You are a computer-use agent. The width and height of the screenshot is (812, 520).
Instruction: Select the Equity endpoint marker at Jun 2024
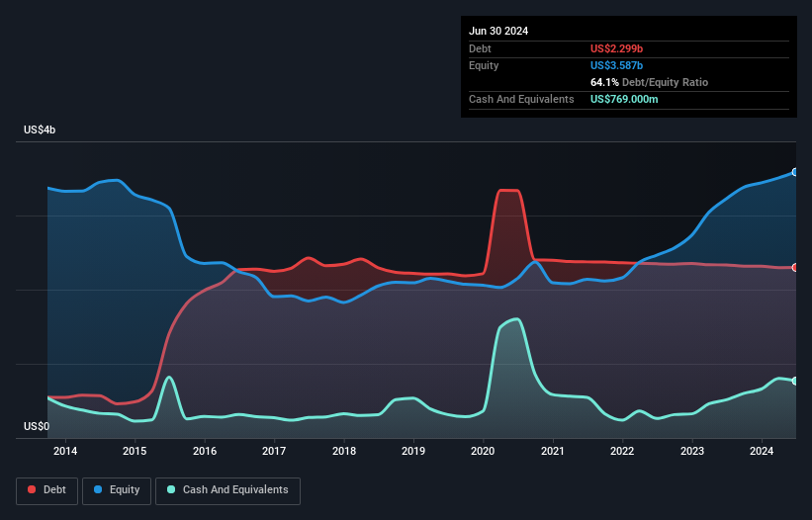[x=795, y=172]
